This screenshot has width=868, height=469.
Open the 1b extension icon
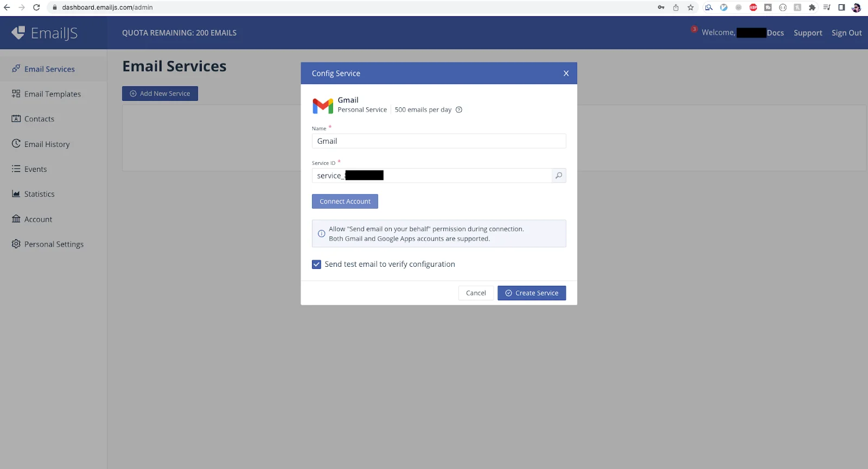(768, 8)
